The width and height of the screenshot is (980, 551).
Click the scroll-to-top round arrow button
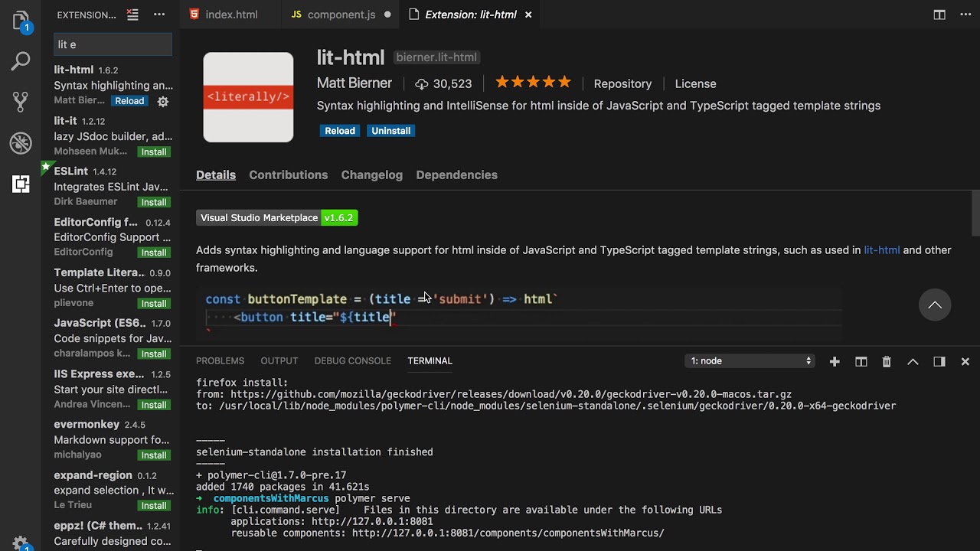point(935,305)
